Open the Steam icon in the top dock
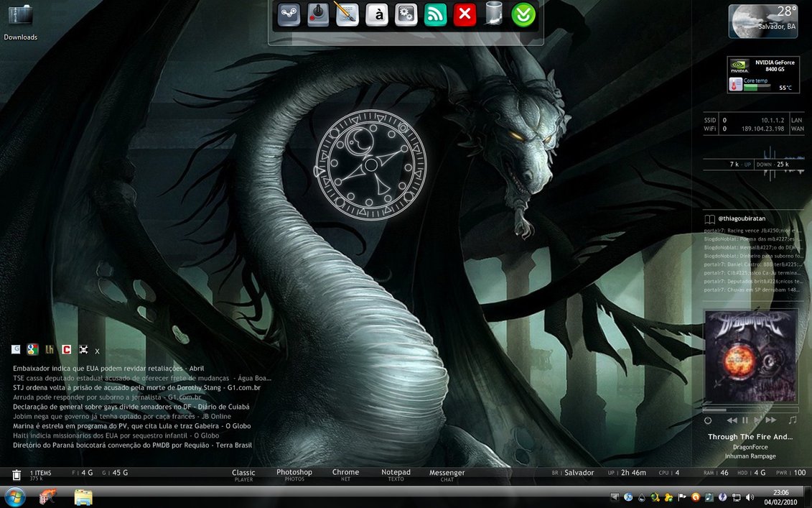The height and width of the screenshot is (508, 812). point(289,14)
